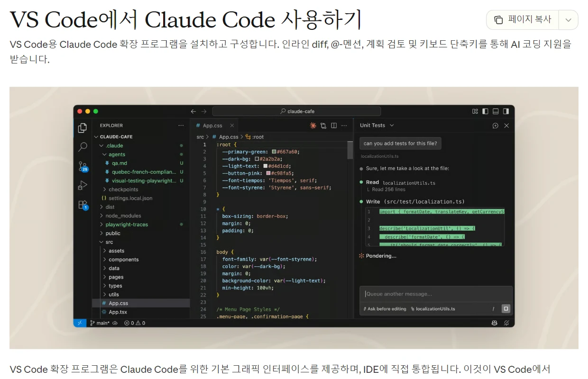This screenshot has height=379, width=588.
Task: Click the orange Claude spark icon in editor toolbar
Action: click(313, 126)
